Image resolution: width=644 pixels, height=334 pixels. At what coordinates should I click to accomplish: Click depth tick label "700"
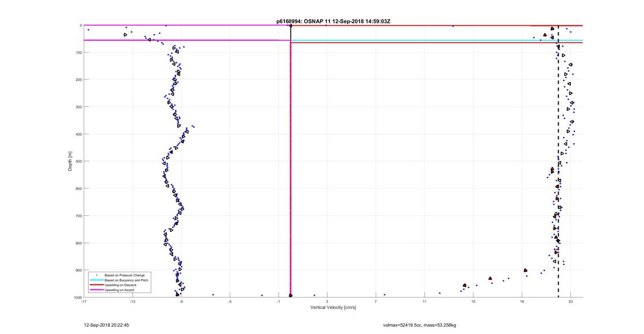[78, 216]
